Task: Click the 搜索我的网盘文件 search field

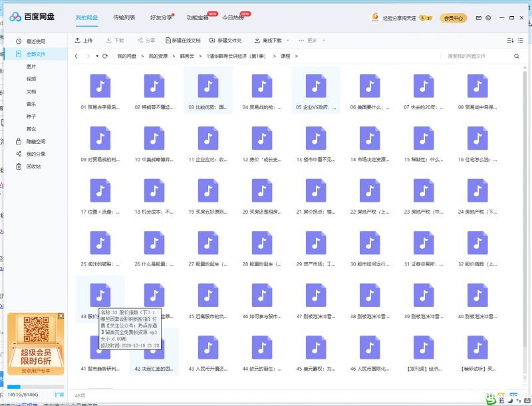Action: (x=477, y=56)
